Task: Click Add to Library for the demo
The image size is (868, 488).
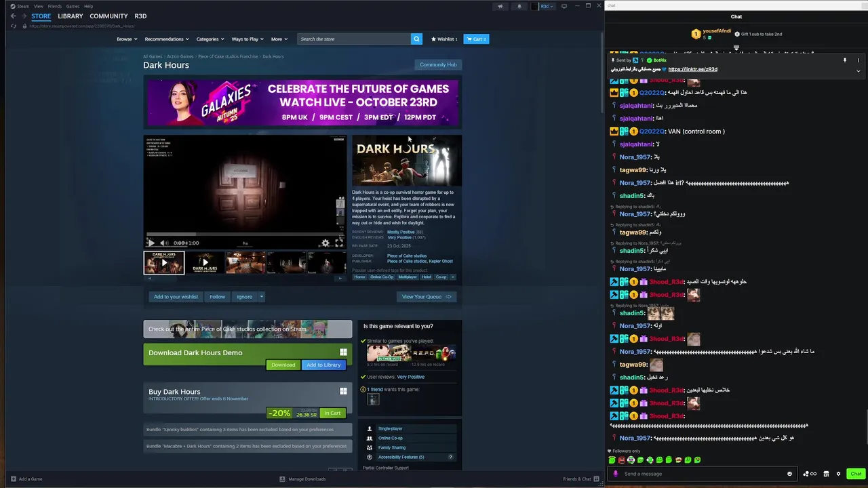Action: (x=323, y=365)
